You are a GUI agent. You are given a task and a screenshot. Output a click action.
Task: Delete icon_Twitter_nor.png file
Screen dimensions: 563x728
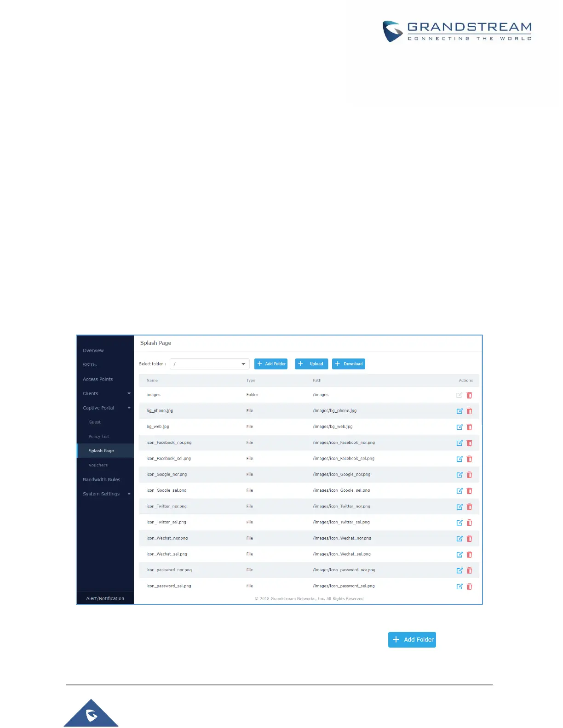click(469, 507)
